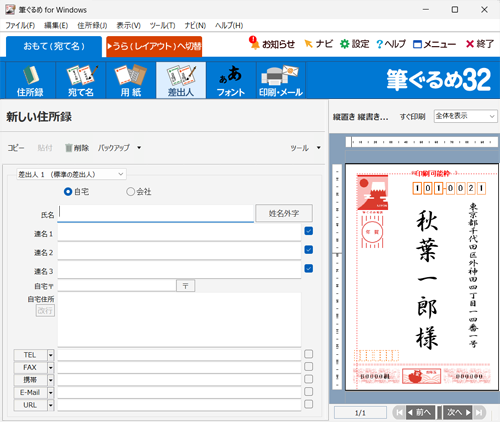This screenshot has height=422, width=500.
Task: Open the FAX field type dropdown arrow
Action: [x=51, y=368]
